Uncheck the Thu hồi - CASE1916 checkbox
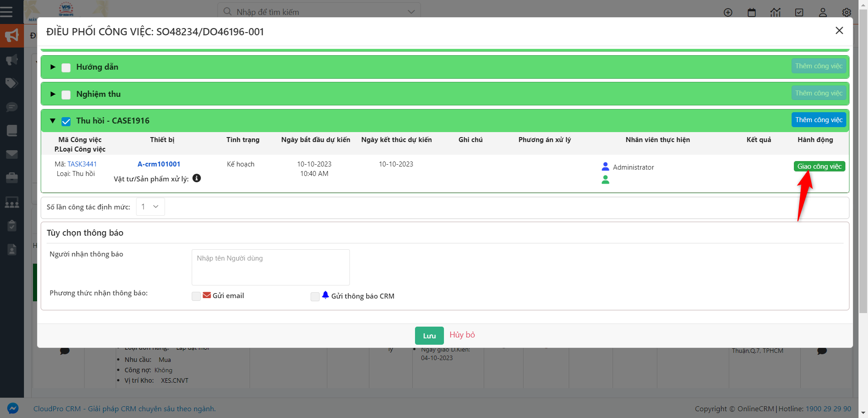Viewport: 868px width, 418px height. click(66, 122)
